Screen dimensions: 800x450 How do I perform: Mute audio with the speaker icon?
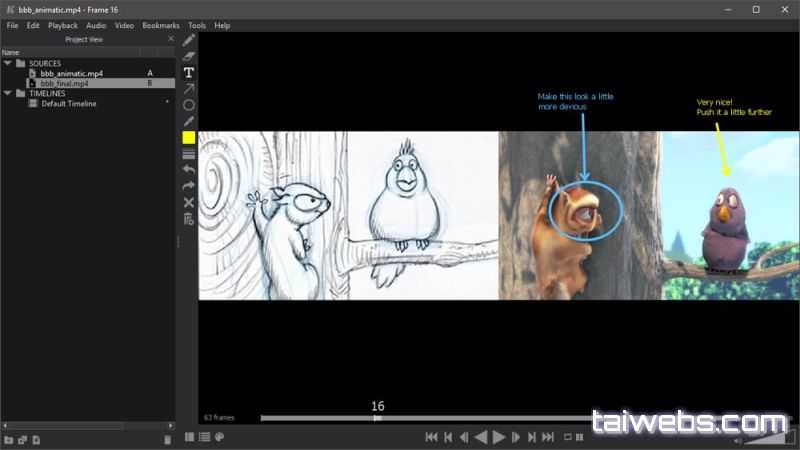737,439
